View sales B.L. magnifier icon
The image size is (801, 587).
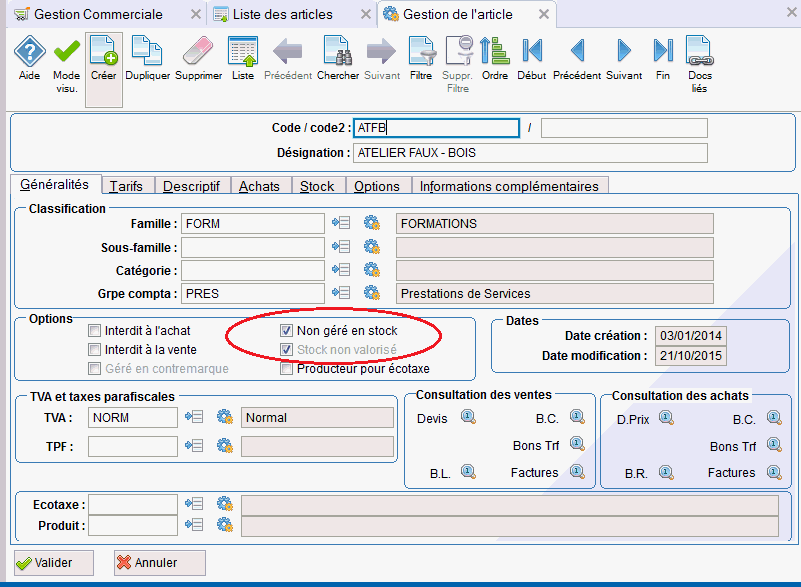pos(468,471)
